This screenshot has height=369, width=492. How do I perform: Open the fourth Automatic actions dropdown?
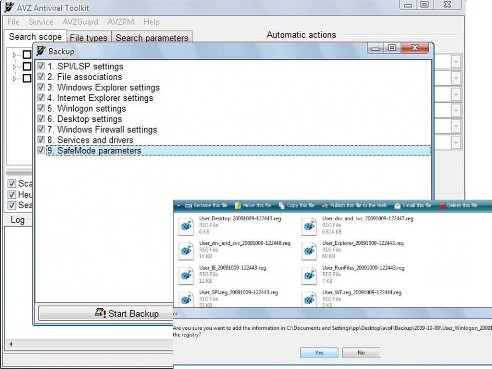[x=456, y=110]
